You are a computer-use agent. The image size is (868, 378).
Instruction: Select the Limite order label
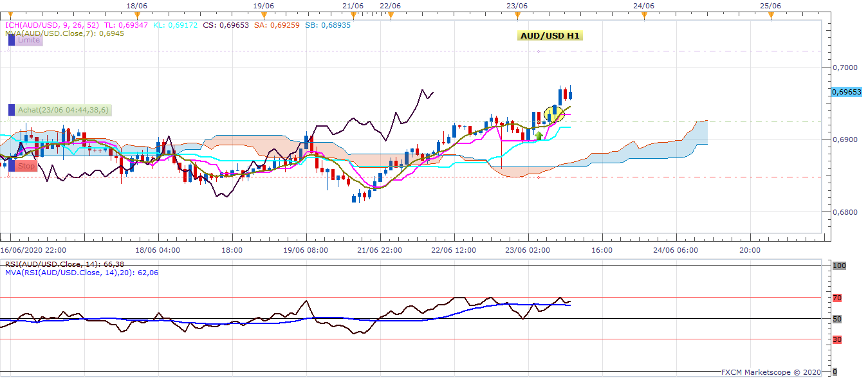click(29, 40)
